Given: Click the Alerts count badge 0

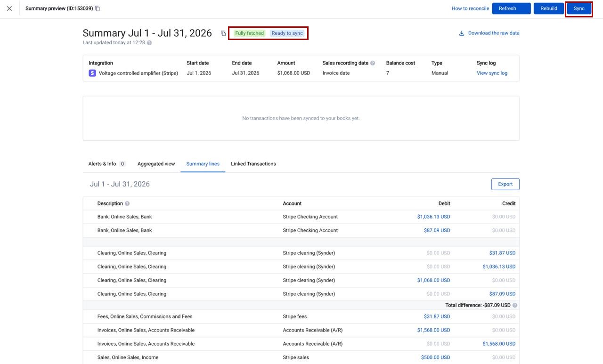Looking at the screenshot, I should point(122,164).
